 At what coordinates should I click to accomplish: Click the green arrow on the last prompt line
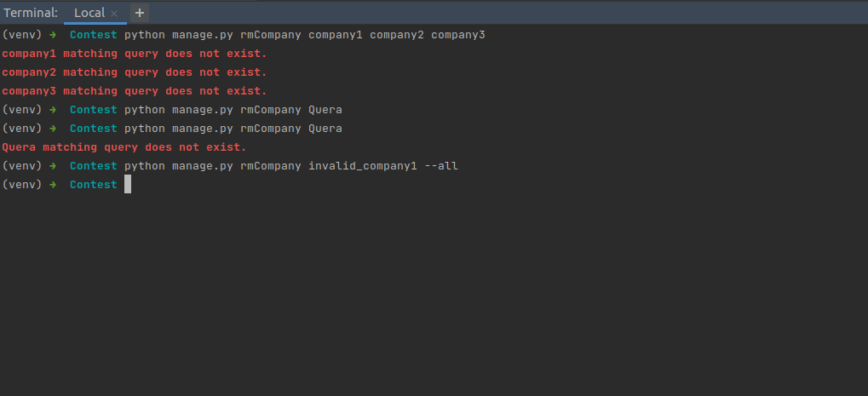pyautogui.click(x=53, y=185)
